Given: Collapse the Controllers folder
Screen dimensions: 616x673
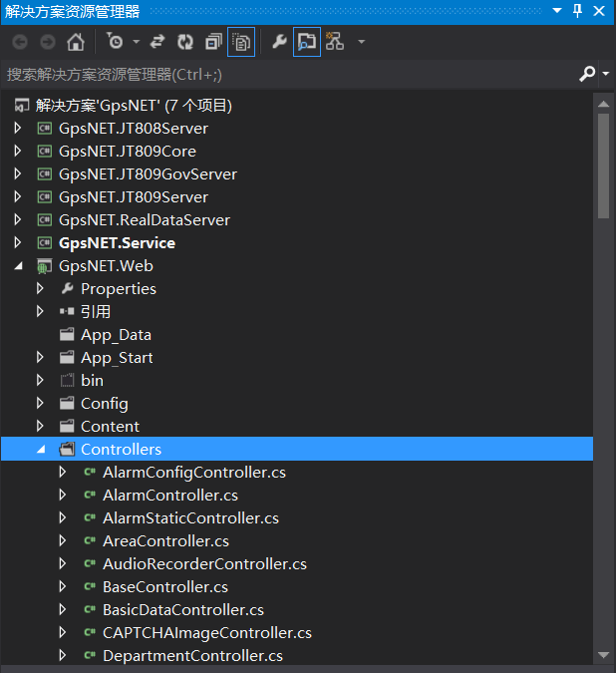Looking at the screenshot, I should 41,450.
